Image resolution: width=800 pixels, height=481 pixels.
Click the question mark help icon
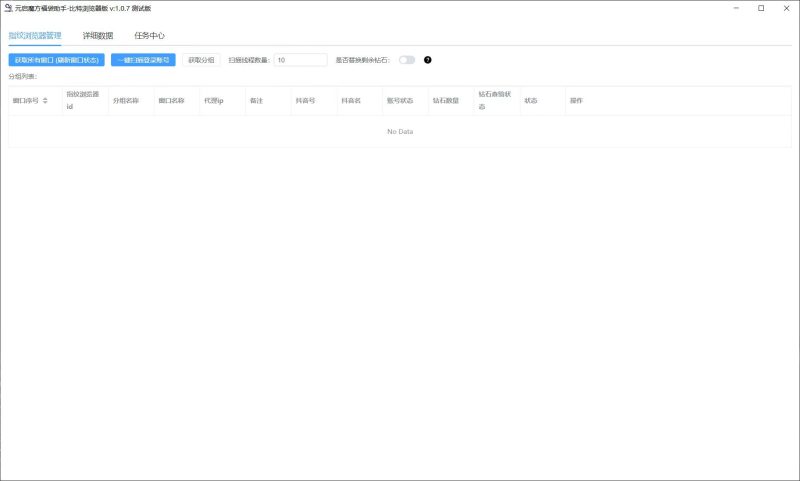(x=428, y=60)
